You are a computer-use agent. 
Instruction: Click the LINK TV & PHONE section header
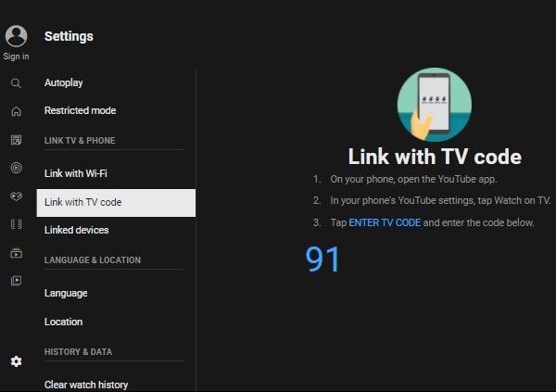pos(80,141)
